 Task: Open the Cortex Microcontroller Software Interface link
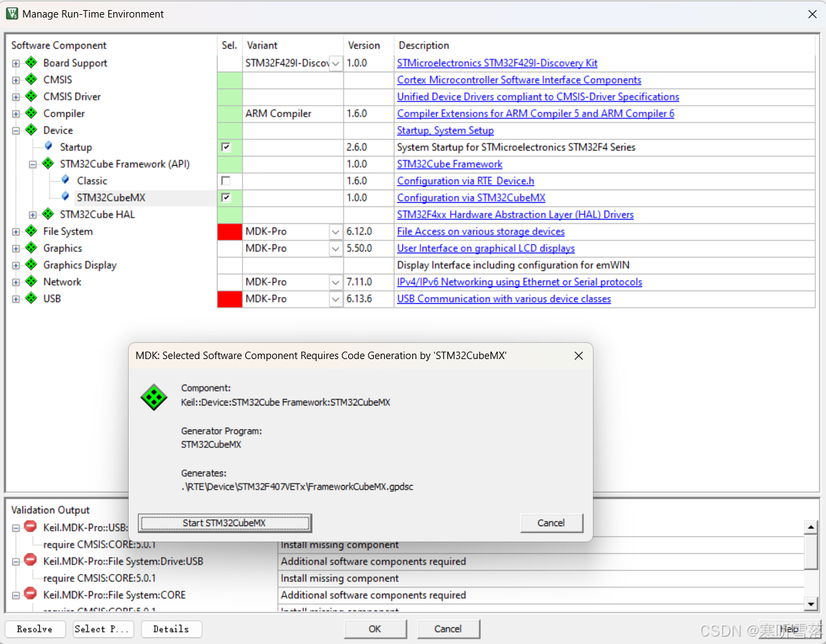click(x=519, y=79)
